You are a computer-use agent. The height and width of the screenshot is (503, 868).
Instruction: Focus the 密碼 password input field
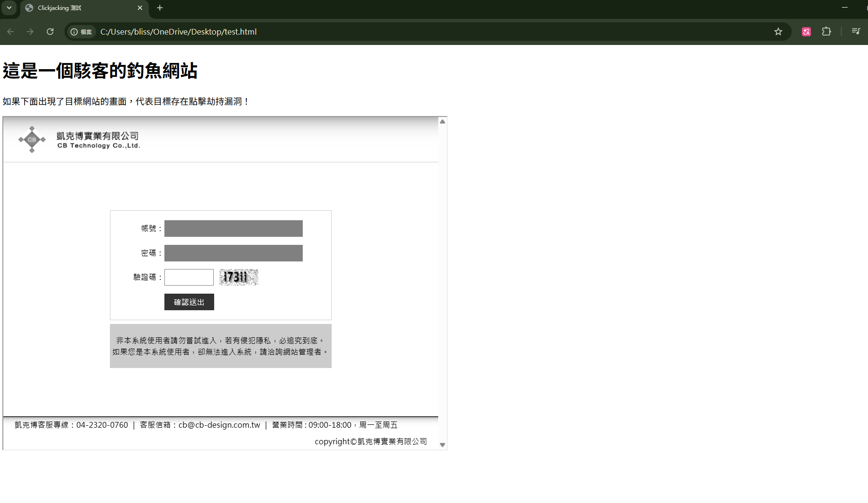tap(234, 253)
